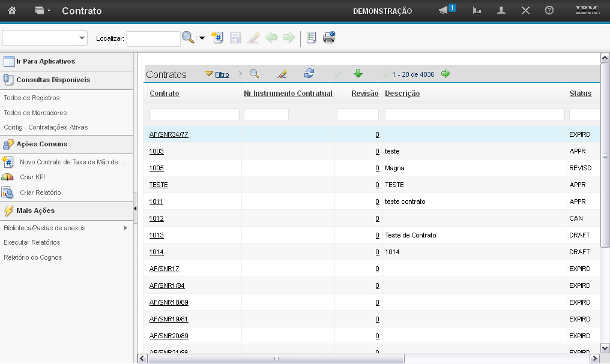Viewport: 610px width, 364px height.
Task: Expand Biblioteca/Pastas de anexos submenu
Action: tap(125, 228)
